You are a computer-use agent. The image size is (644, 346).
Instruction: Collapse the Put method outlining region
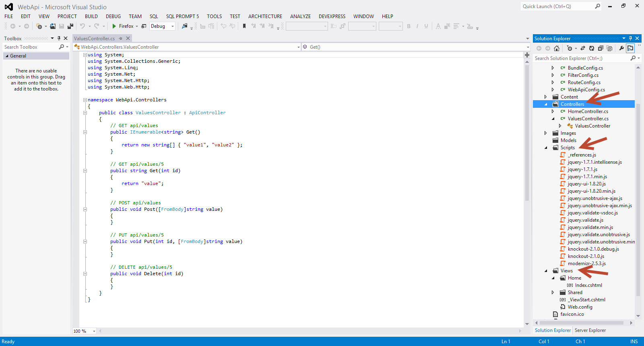(85, 241)
